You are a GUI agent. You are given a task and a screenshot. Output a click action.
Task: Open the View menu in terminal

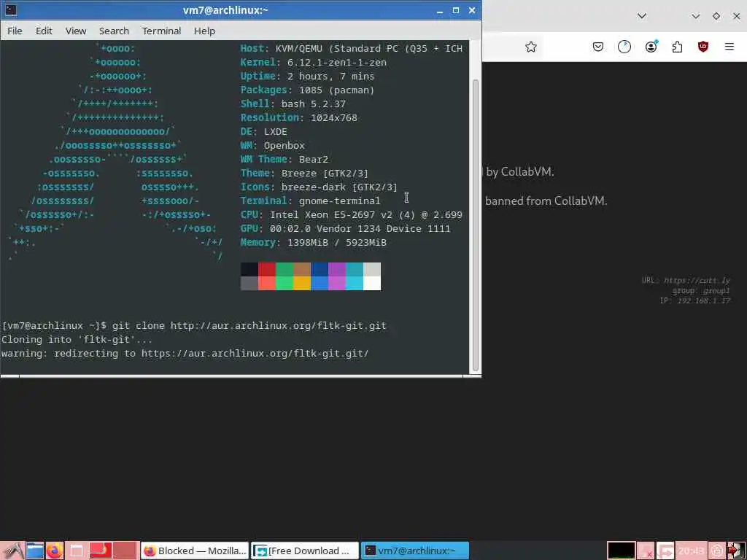76,31
